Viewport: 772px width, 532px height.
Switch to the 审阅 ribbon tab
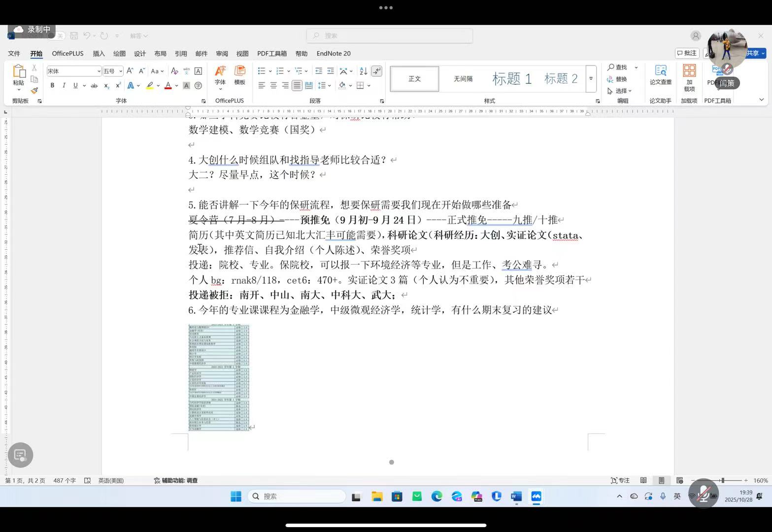coord(222,54)
